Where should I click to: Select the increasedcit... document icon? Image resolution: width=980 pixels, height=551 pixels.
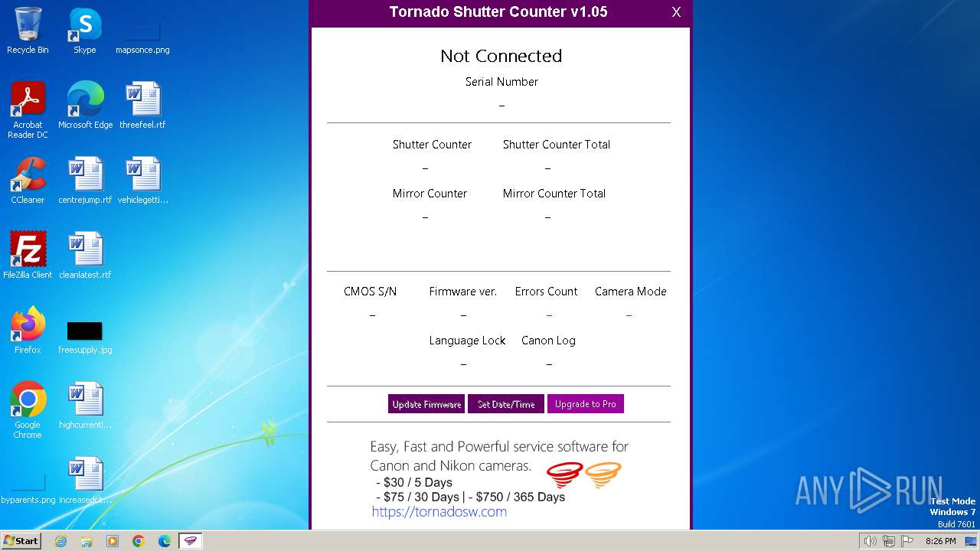(85, 481)
